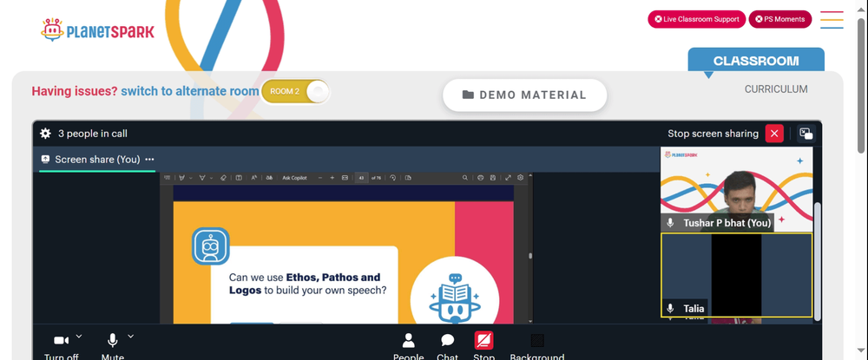Rotate the PDF page
Screen dimensions: 868x360
click(x=393, y=178)
